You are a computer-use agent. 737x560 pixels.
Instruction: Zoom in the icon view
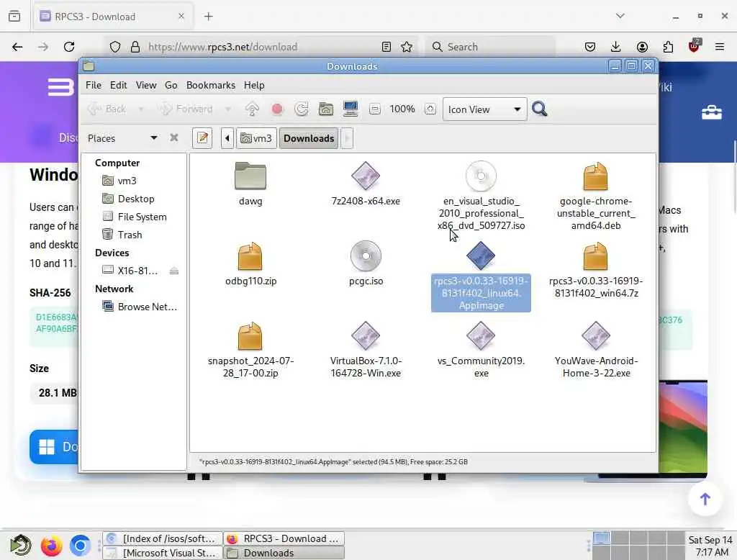pos(430,109)
